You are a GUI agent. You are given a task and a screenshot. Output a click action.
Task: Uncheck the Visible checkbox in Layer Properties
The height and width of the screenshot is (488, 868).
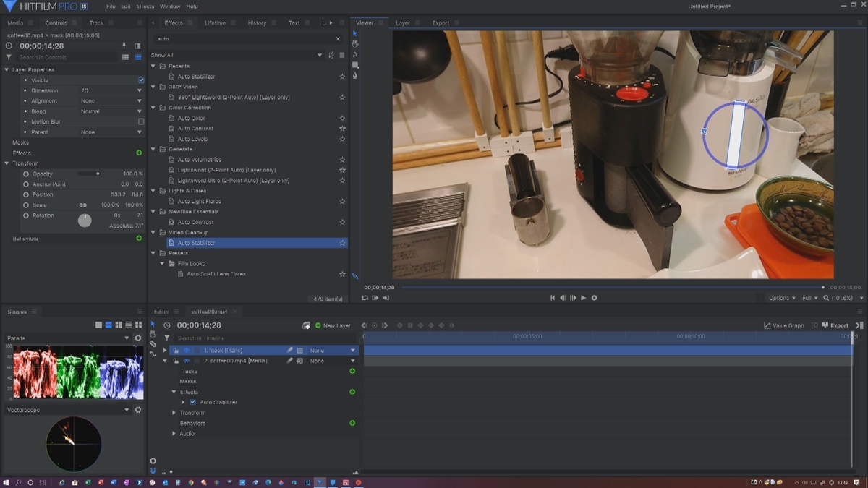point(141,80)
